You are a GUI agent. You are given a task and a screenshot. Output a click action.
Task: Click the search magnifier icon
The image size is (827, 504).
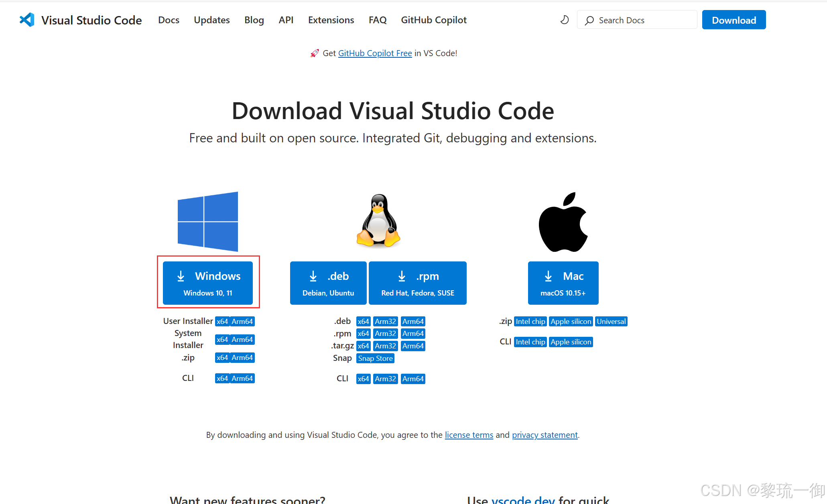589,20
